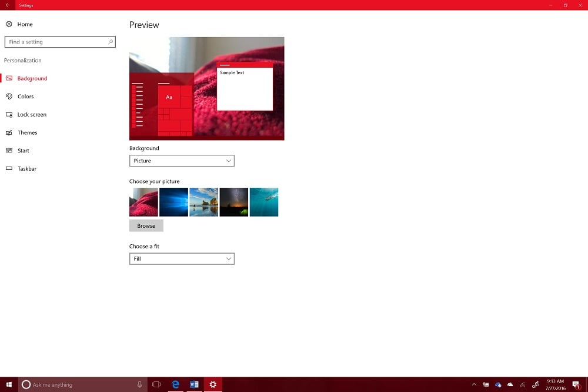Click the OneDrive cloud icon in system tray
The height and width of the screenshot is (392, 588).
[499, 384]
